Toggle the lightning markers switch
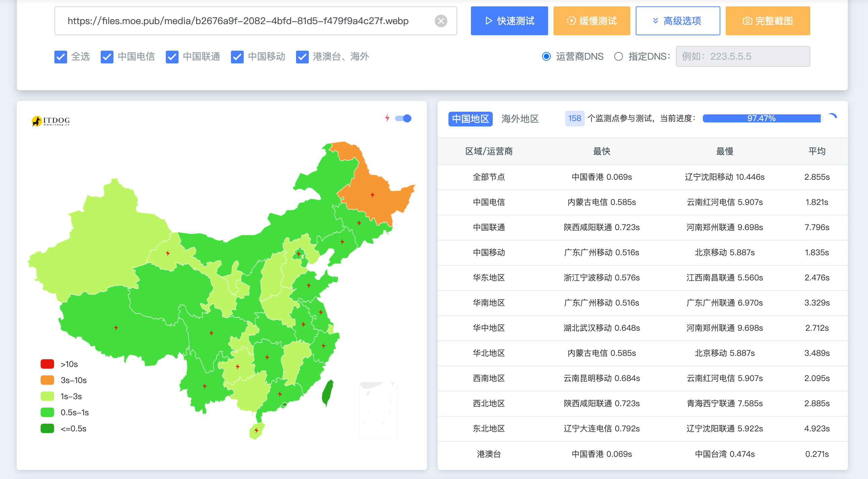Screen dimensions: 868x479 pos(403,118)
